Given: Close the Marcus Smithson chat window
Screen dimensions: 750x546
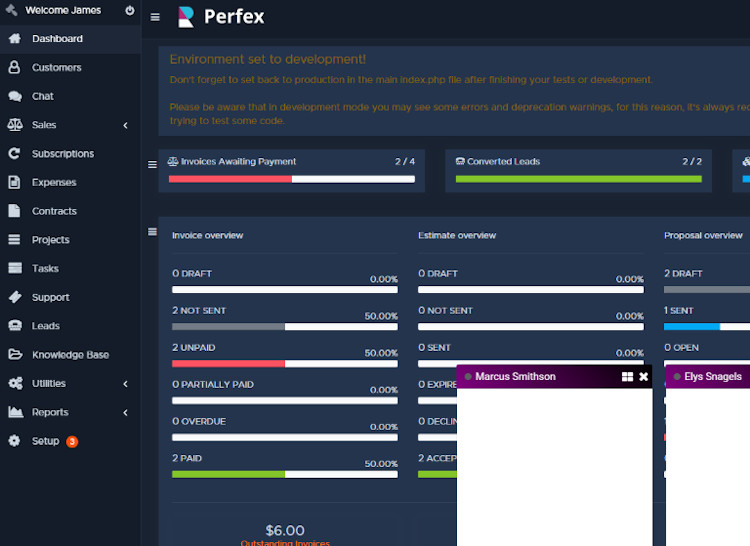Looking at the screenshot, I should coord(643,377).
